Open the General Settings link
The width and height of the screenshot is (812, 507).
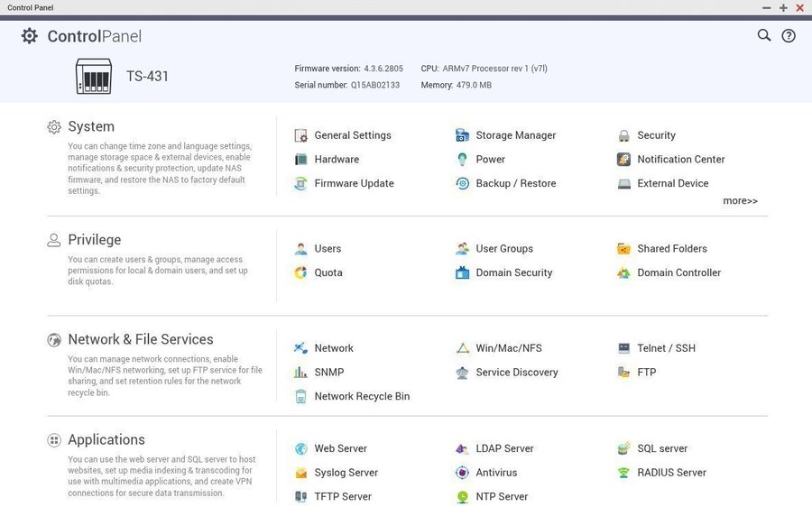tap(352, 135)
